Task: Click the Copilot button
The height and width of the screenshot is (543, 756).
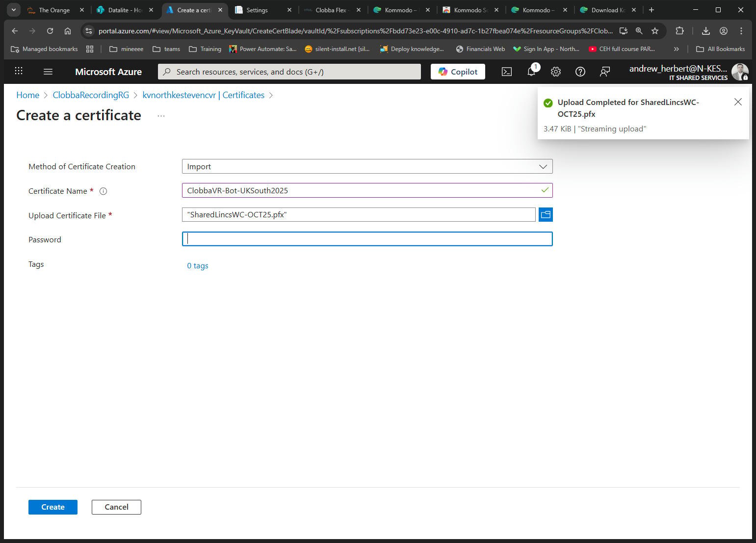Action: (458, 72)
